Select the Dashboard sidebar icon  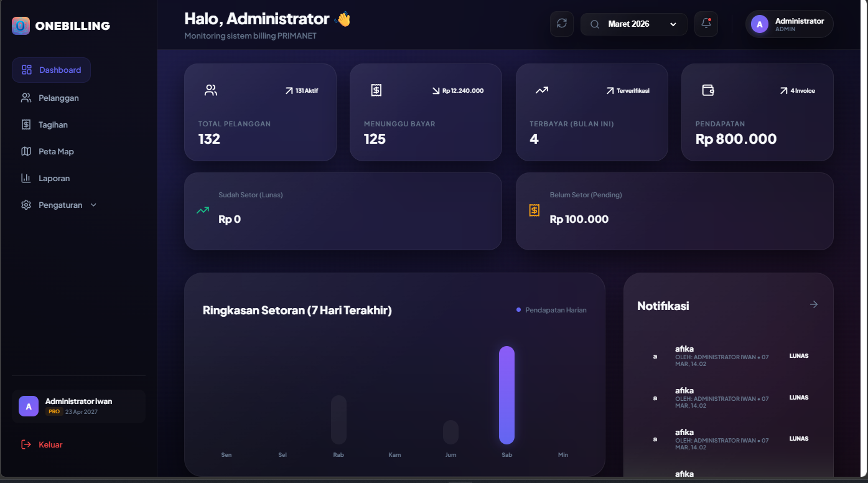(x=26, y=70)
